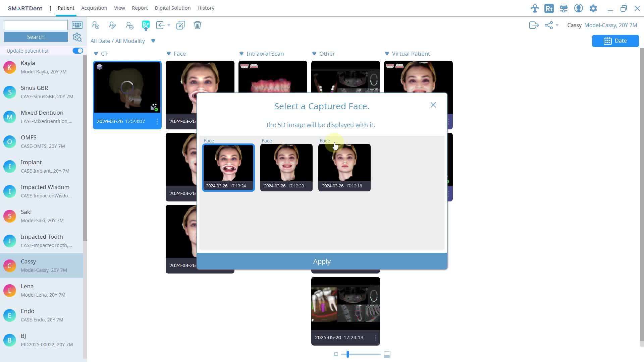
Task: Edit patient information icon
Action: (x=112, y=25)
